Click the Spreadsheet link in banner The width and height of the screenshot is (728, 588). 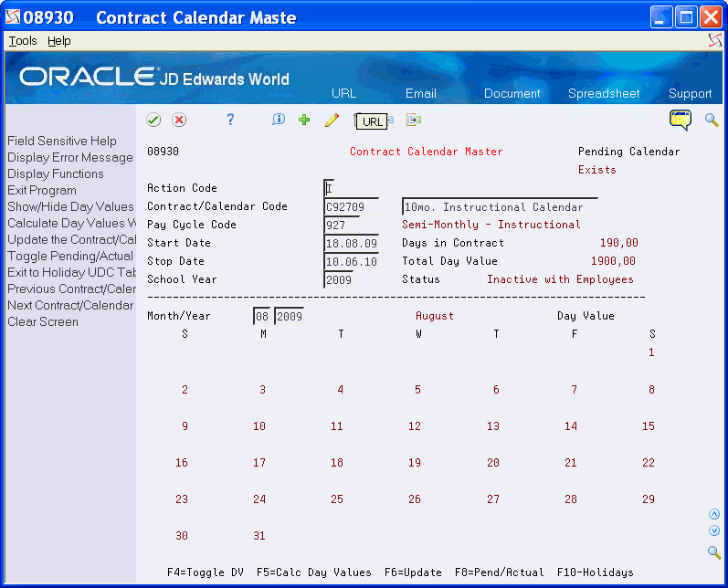pos(604,93)
